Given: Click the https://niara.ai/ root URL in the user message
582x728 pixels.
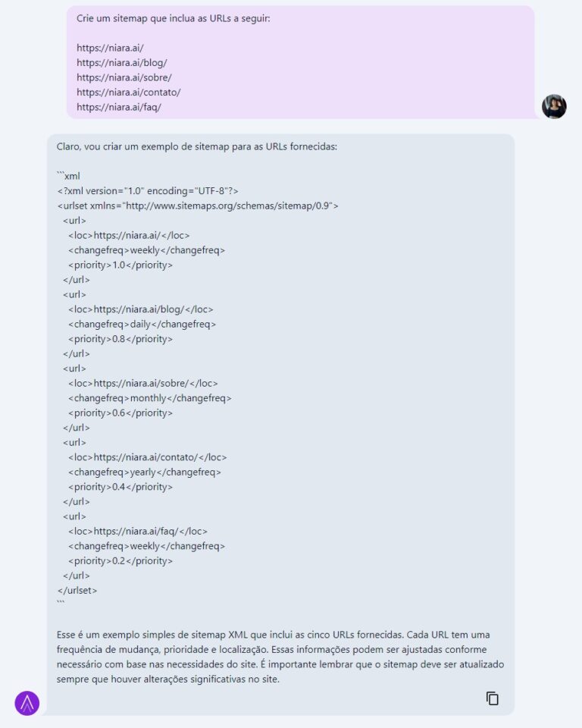Looking at the screenshot, I should coord(110,48).
